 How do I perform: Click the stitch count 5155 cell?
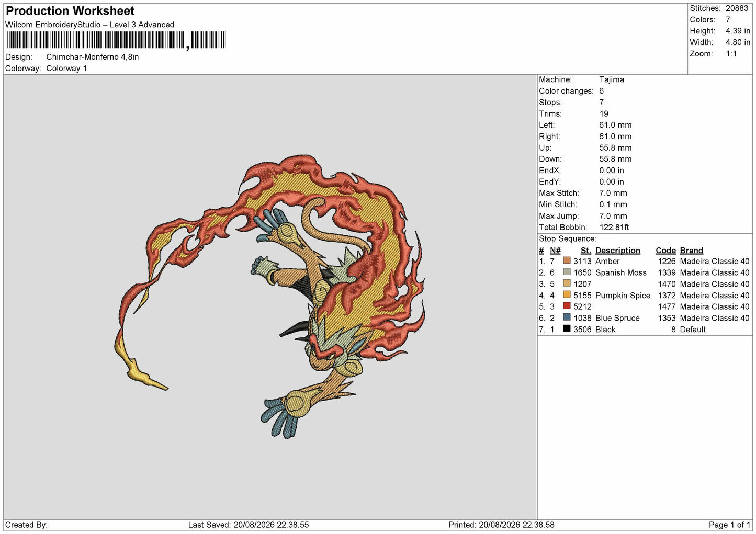pos(582,296)
